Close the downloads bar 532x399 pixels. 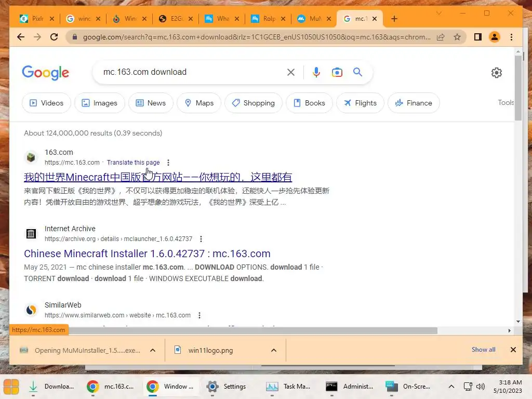click(x=513, y=350)
